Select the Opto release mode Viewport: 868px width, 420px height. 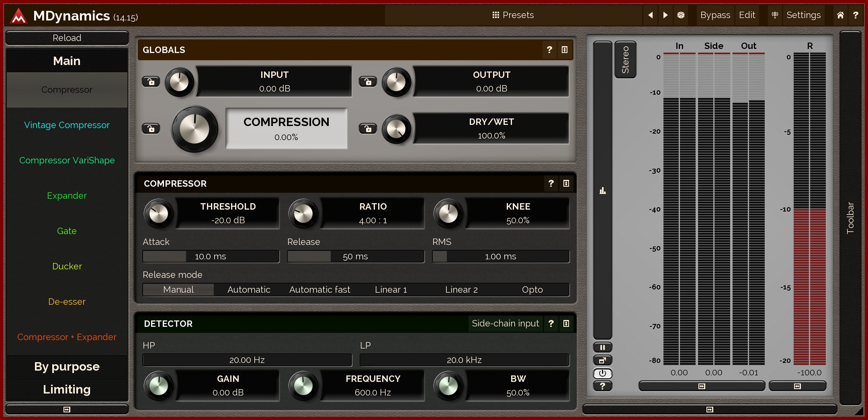point(532,290)
